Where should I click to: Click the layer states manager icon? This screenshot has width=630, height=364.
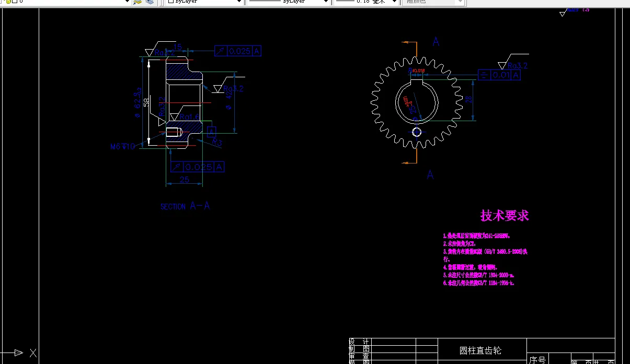tap(150, 2)
